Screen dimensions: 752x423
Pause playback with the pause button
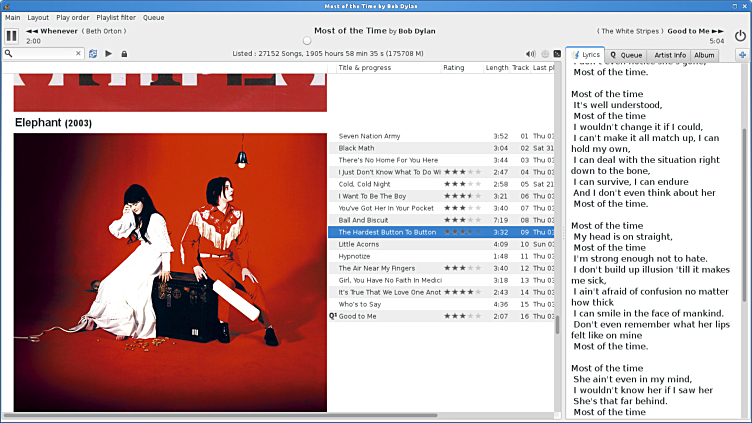pos(12,36)
